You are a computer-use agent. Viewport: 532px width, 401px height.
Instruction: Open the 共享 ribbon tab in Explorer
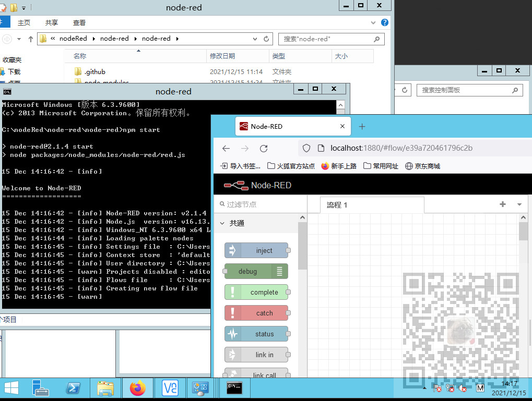52,23
